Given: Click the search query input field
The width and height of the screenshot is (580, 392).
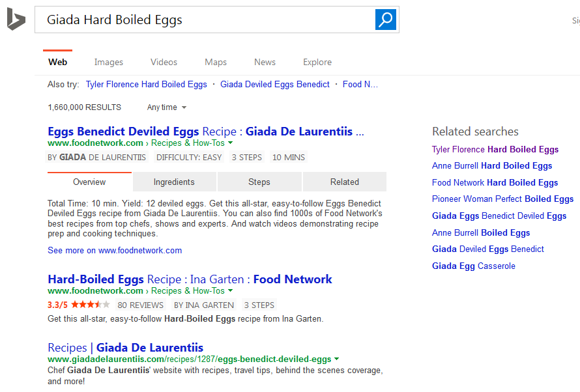Looking at the screenshot, I should point(202,20).
